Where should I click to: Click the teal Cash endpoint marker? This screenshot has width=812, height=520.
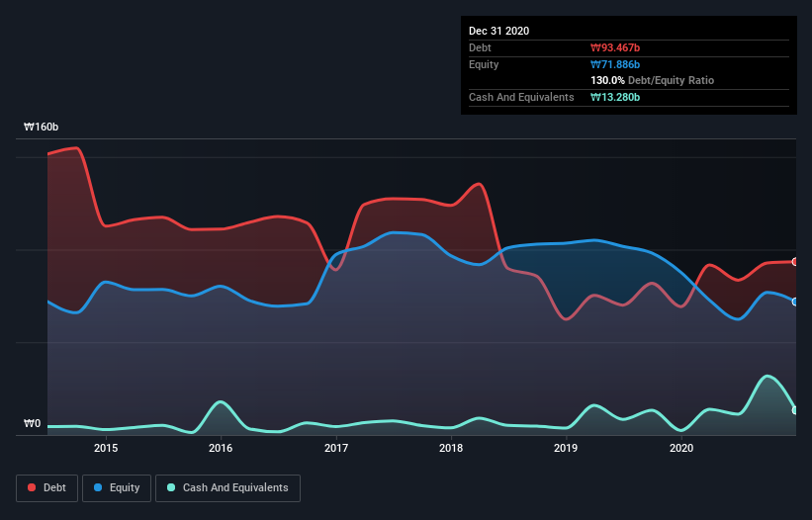point(795,410)
